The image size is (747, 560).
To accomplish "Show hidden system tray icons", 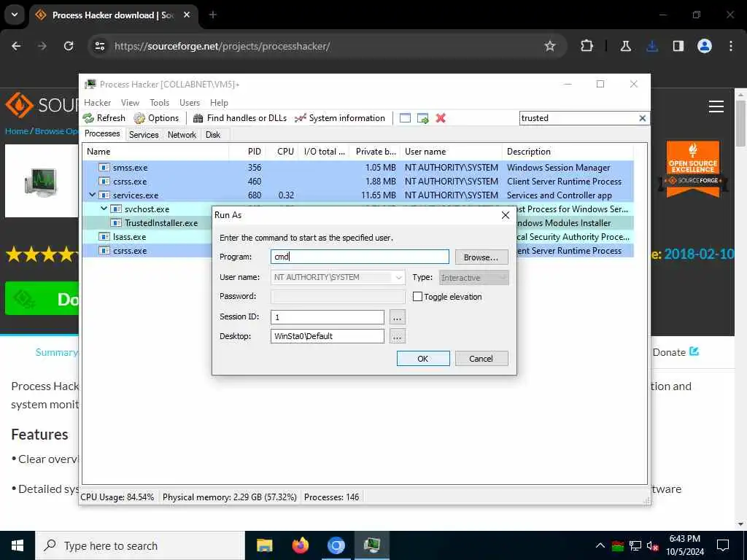I will coord(600,545).
